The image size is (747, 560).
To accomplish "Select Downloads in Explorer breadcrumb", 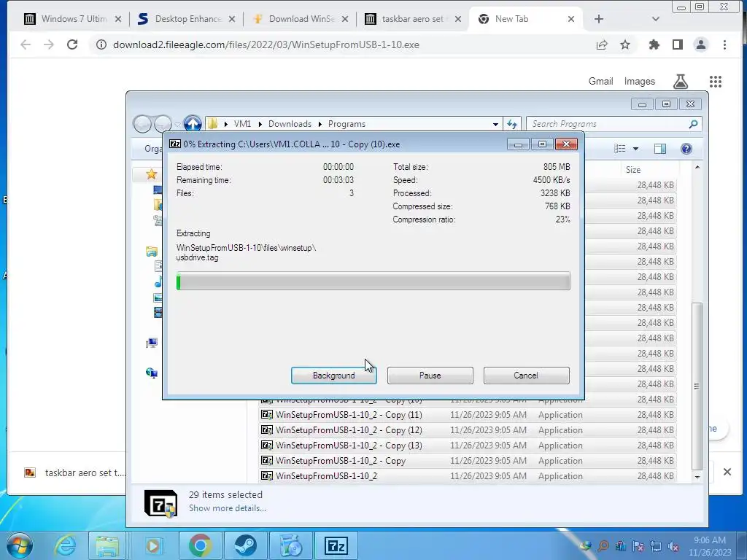I will click(x=290, y=124).
